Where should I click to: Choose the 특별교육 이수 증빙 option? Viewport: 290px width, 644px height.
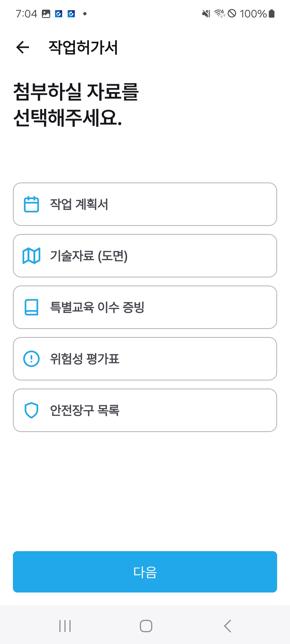click(145, 307)
